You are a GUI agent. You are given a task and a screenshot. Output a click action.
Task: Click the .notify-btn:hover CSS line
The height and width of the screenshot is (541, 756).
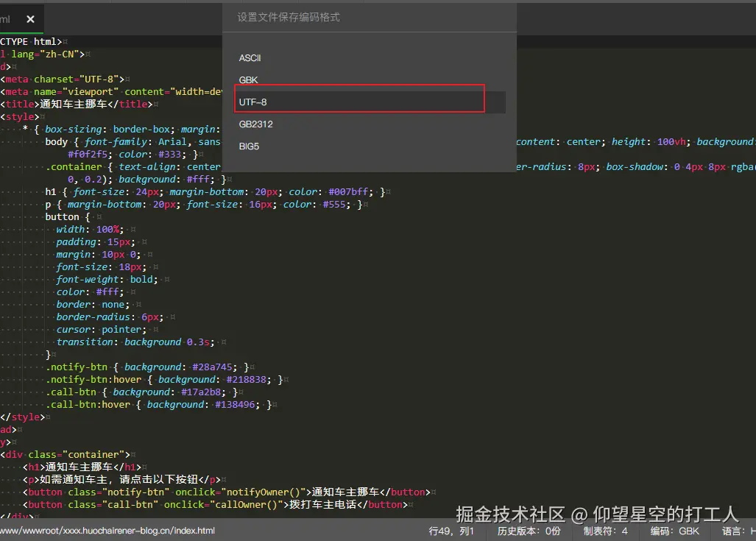pyautogui.click(x=164, y=380)
